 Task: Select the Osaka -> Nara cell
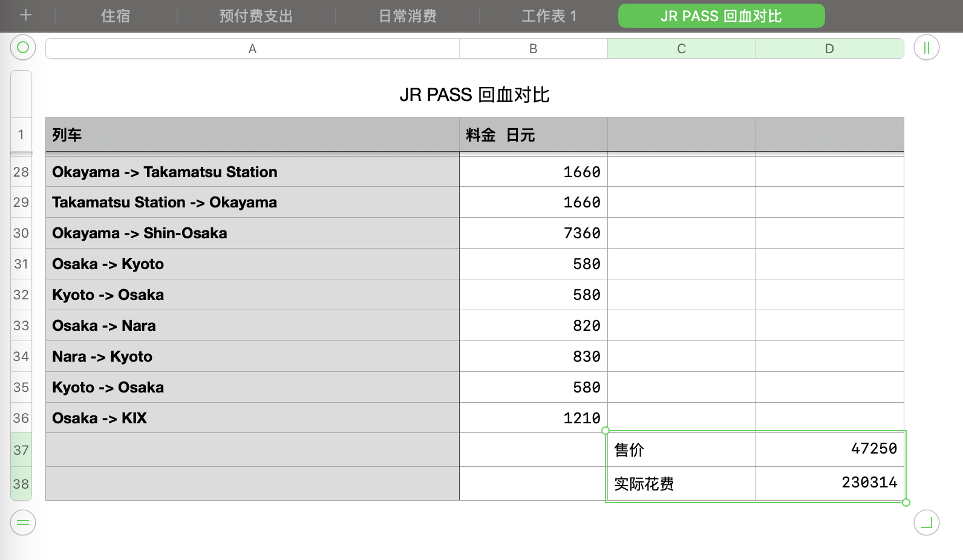[x=252, y=325]
